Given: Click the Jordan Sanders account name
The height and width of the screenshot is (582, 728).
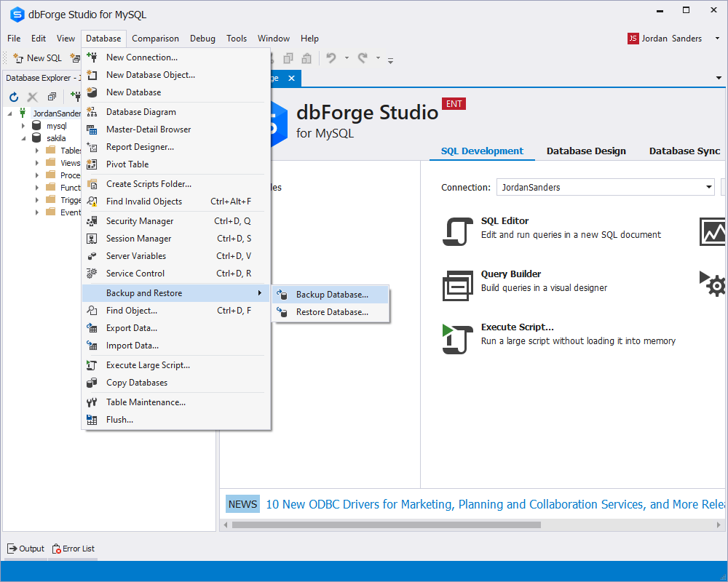Looking at the screenshot, I should (671, 39).
